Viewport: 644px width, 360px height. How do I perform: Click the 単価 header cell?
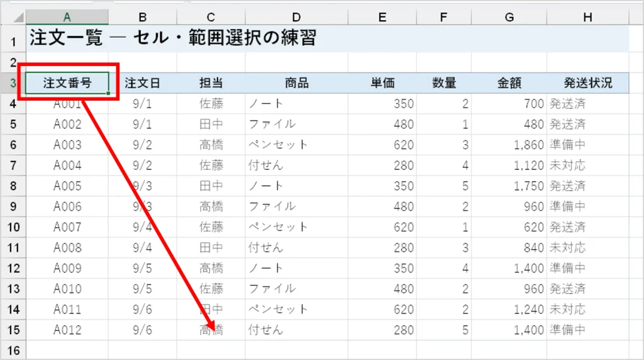click(x=382, y=83)
